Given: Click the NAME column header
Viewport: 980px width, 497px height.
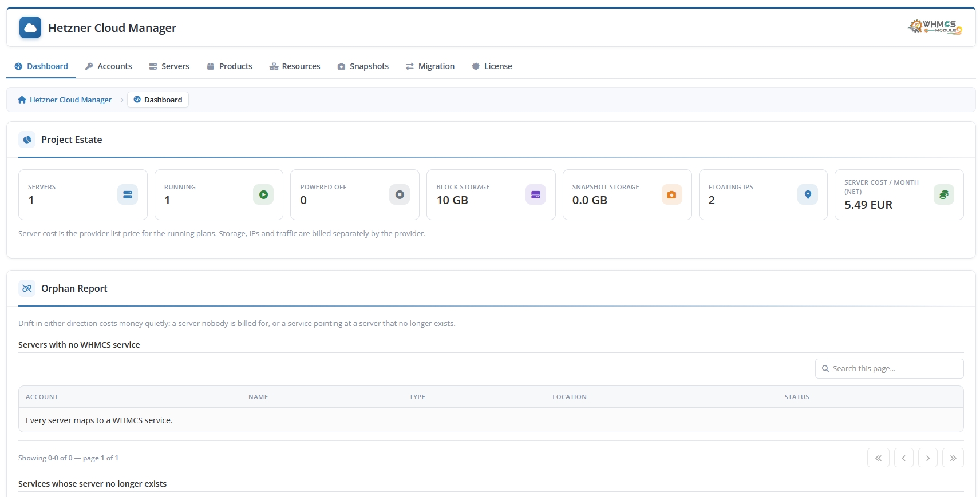Looking at the screenshot, I should click(x=258, y=397).
